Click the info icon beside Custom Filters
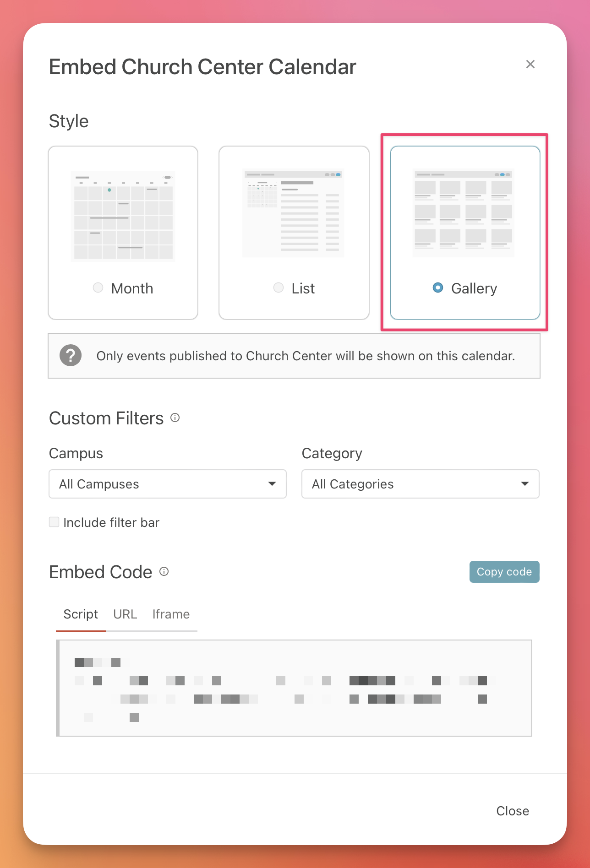Screen dimensions: 590x868 coord(175,418)
